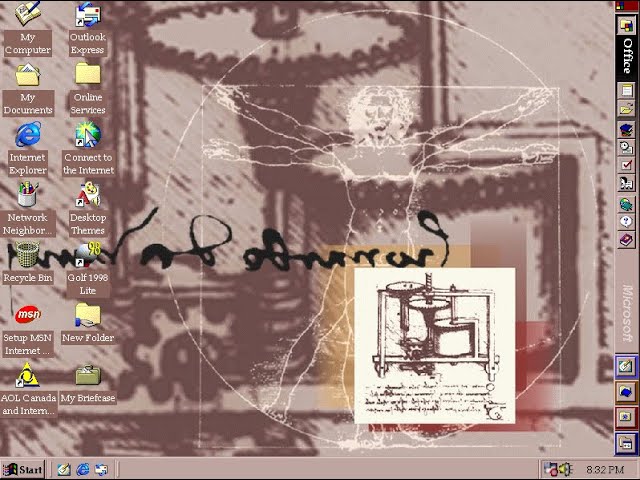Open the Online Services folder
Screen dimensions: 640x480
[88, 75]
